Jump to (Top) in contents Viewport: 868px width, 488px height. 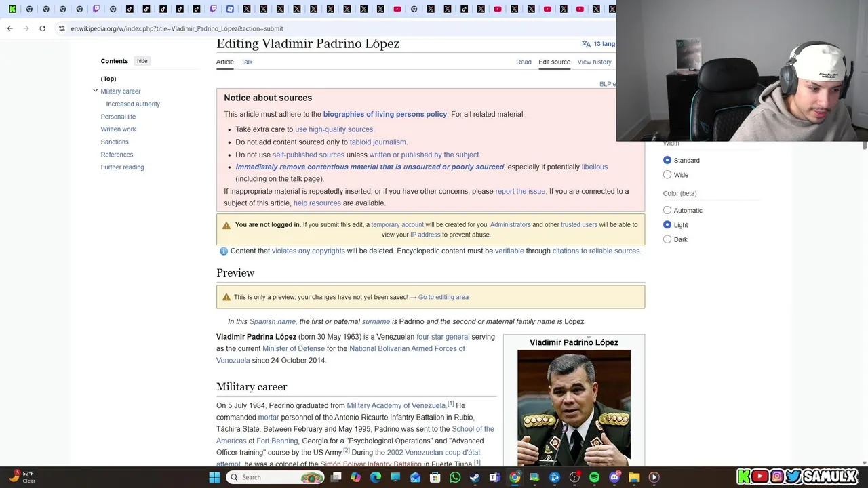(x=108, y=79)
